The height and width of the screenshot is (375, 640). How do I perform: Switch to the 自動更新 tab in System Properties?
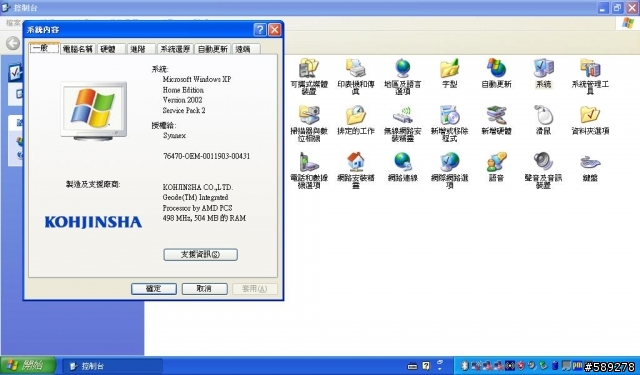213,49
